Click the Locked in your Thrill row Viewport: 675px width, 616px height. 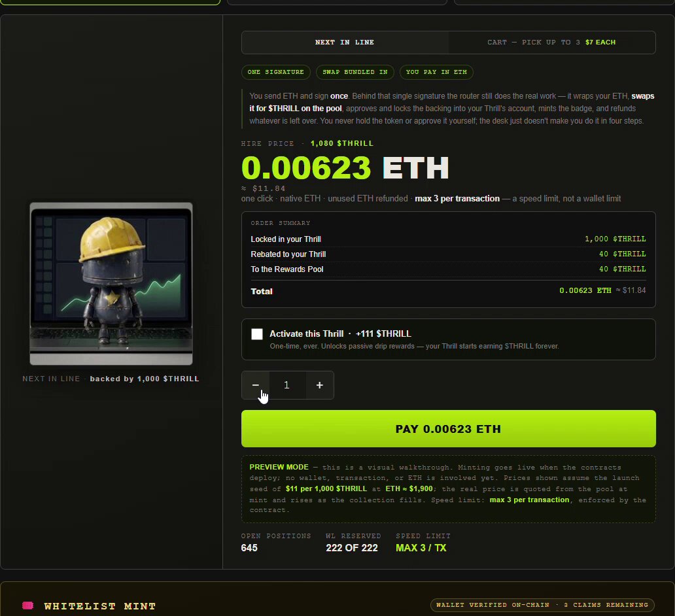pos(448,239)
